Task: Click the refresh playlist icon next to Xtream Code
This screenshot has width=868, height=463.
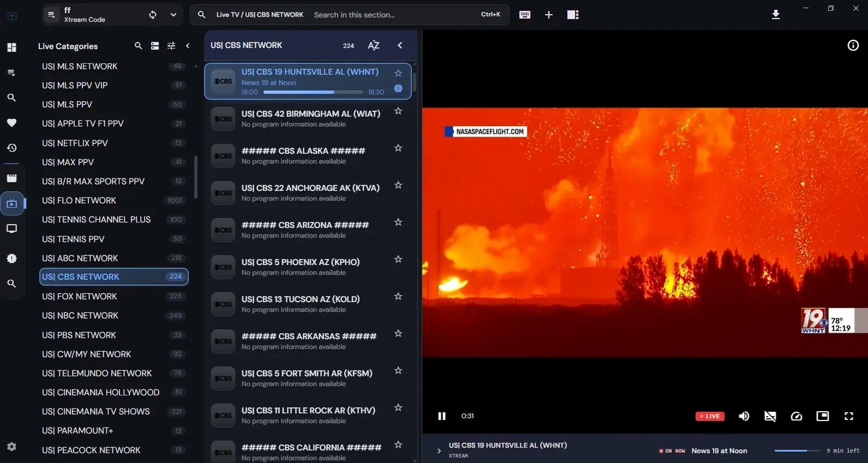Action: coord(153,15)
